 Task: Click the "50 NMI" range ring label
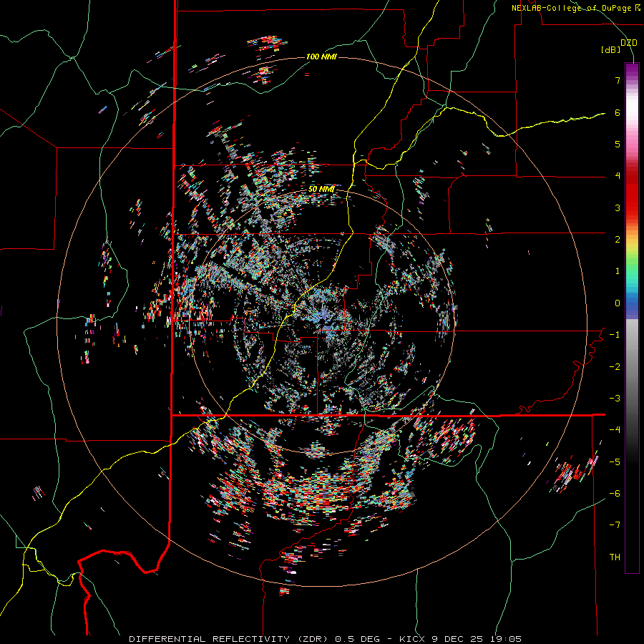click(321, 190)
